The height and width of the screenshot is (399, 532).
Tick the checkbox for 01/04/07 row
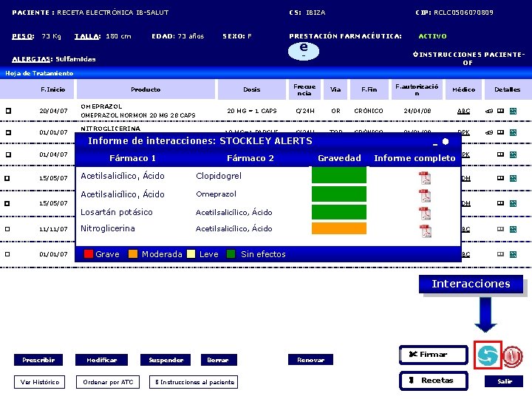(8, 154)
